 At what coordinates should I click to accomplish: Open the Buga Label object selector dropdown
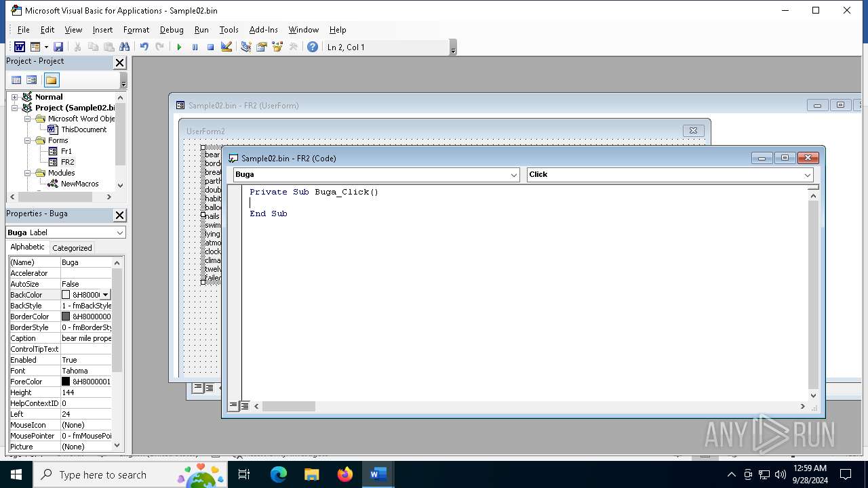point(120,232)
